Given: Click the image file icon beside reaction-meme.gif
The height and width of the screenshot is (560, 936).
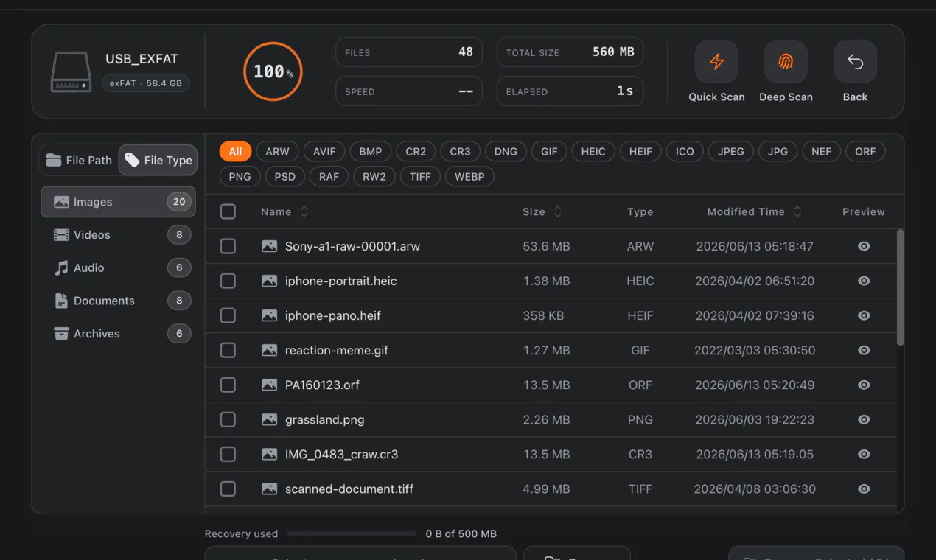Looking at the screenshot, I should [270, 350].
